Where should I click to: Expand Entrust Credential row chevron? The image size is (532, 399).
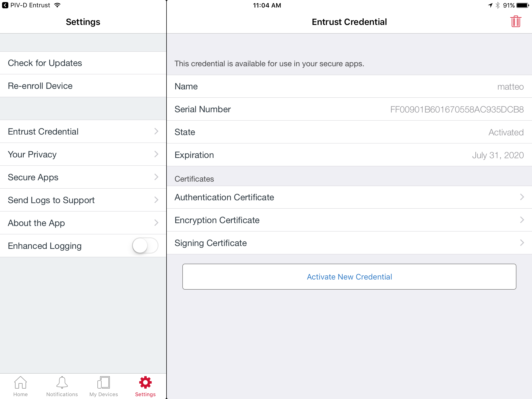pyautogui.click(x=156, y=131)
